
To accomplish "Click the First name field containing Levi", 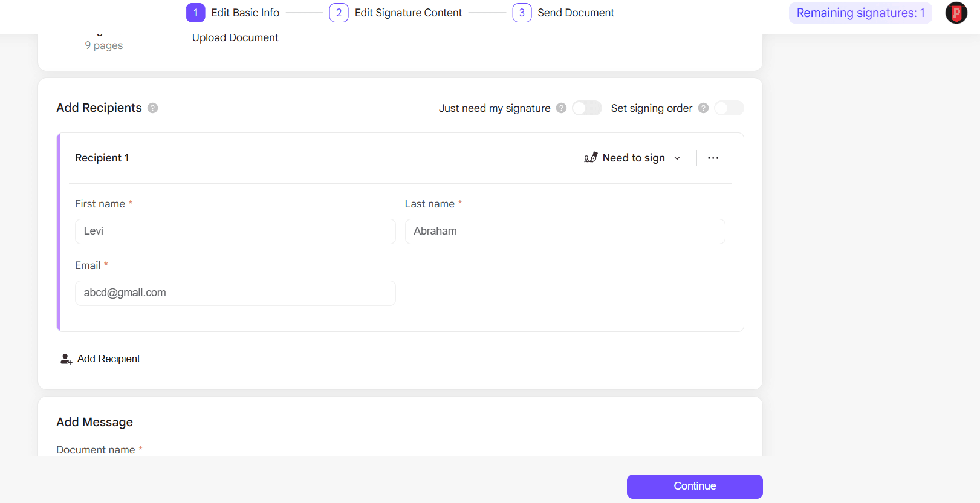I will click(235, 232).
